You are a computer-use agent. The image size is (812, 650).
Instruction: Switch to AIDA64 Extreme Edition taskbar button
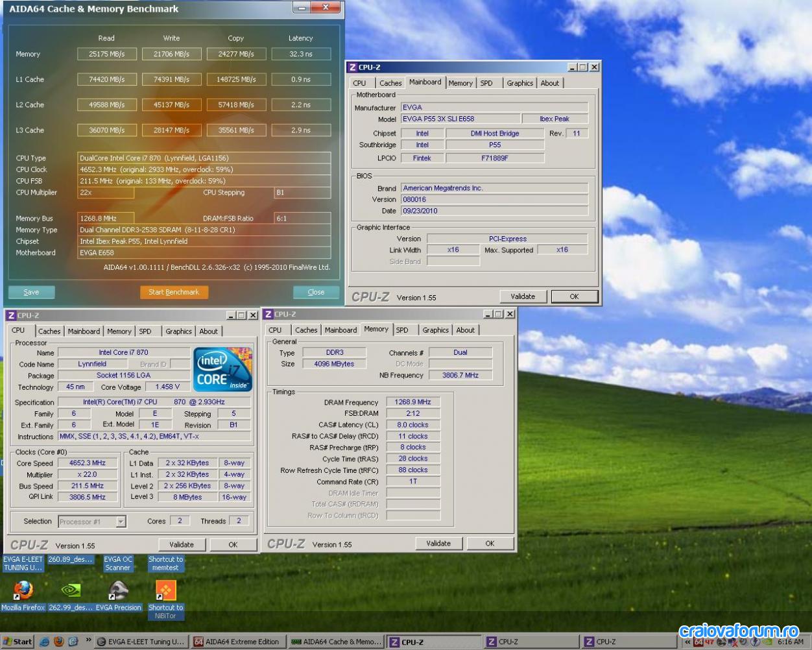[238, 642]
